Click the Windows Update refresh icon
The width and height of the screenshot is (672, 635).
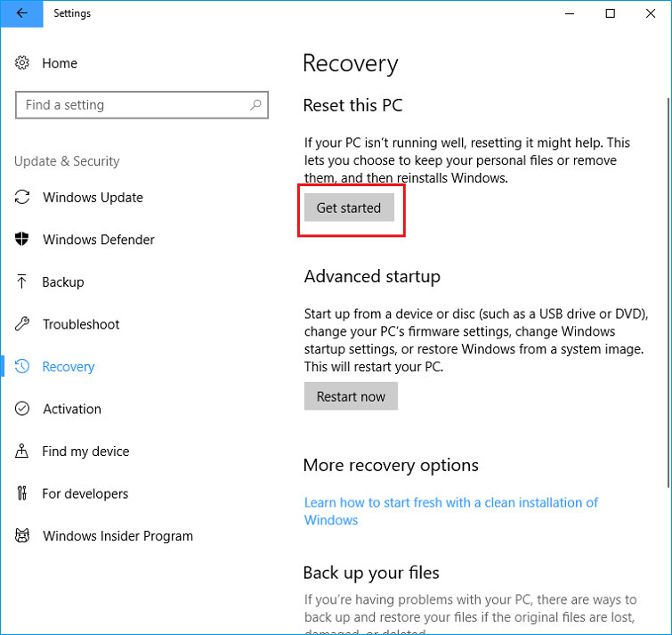23,198
